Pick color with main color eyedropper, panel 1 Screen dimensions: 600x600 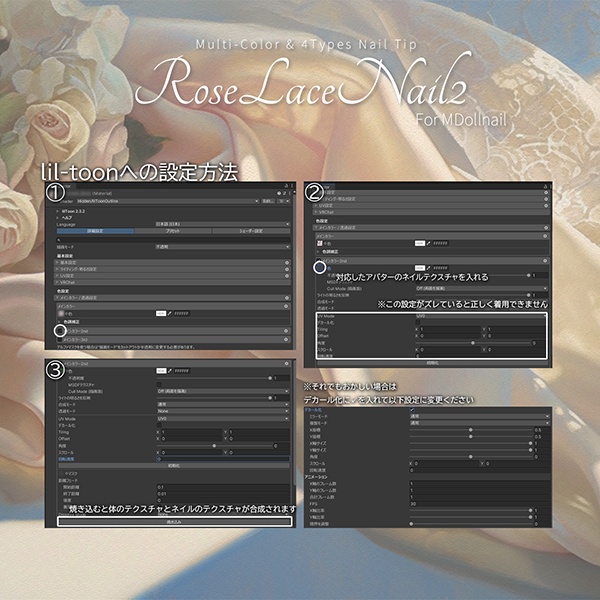pyautogui.click(x=170, y=313)
